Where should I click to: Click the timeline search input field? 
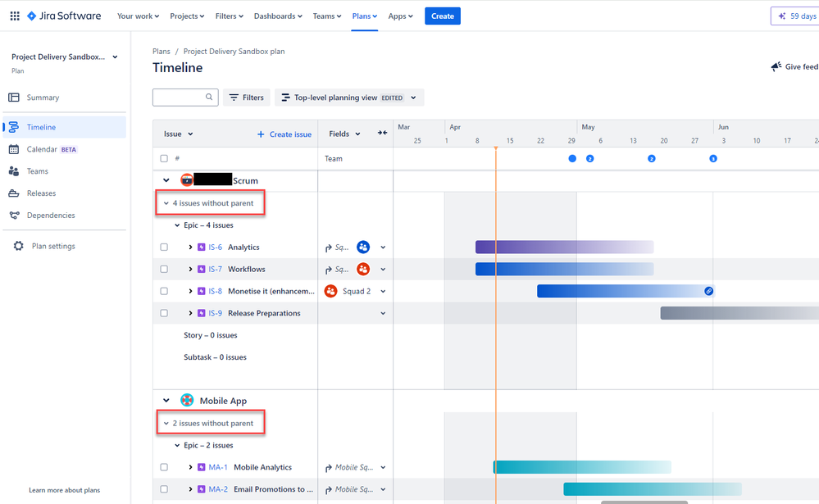[185, 98]
